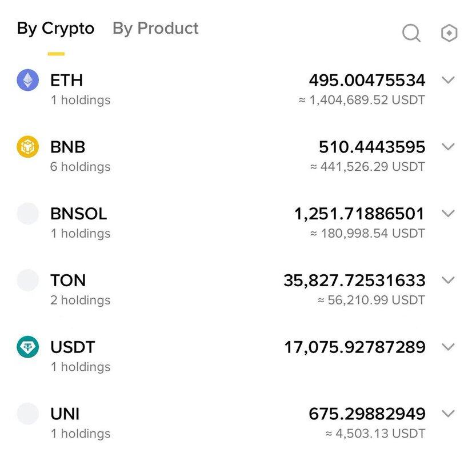This screenshot has width=476, height=457.
Task: Switch to the By Product tab
Action: tap(155, 29)
